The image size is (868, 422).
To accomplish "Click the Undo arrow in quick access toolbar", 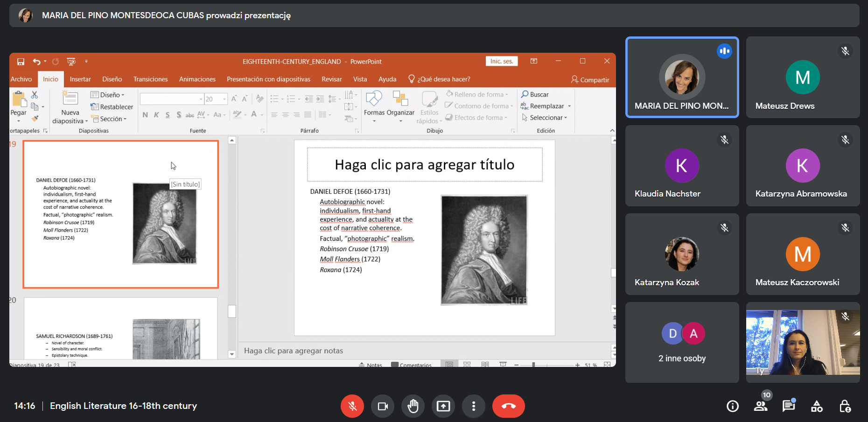I will (36, 62).
